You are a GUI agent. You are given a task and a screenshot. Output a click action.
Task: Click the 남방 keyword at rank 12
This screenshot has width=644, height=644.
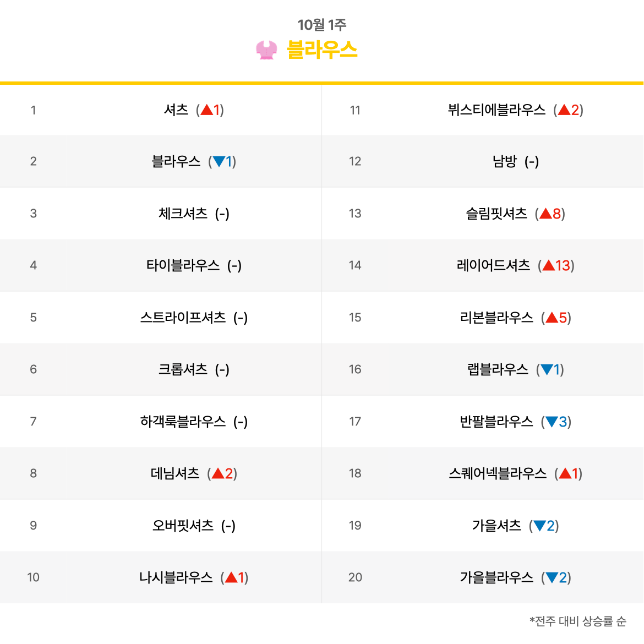point(504,161)
